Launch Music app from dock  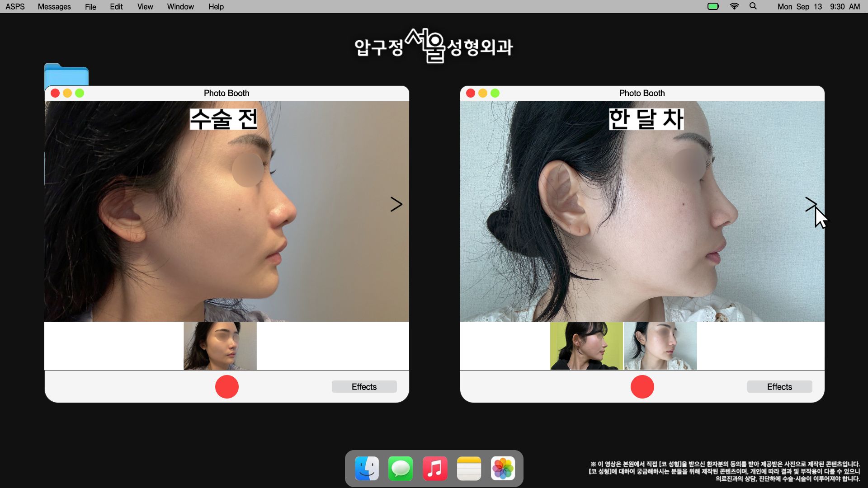click(x=435, y=469)
